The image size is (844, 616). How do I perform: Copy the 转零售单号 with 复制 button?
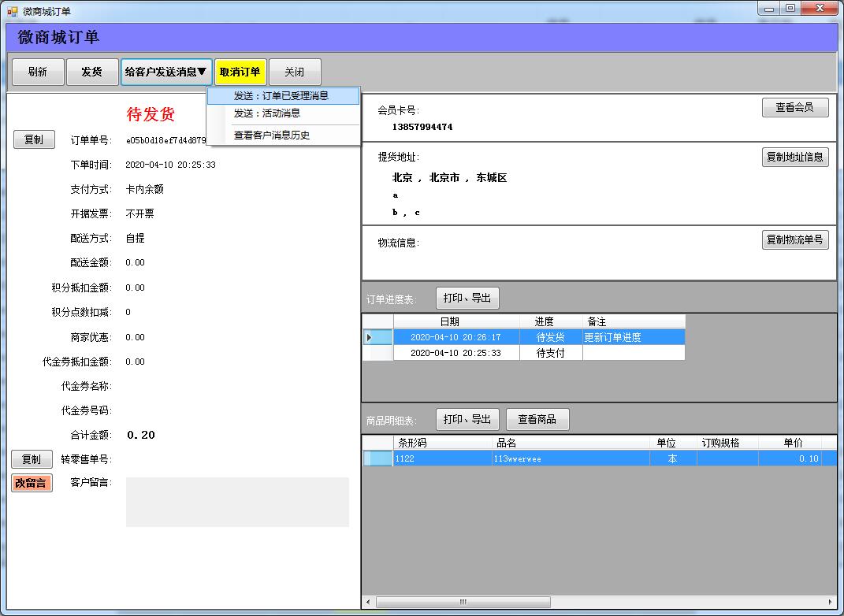click(32, 459)
